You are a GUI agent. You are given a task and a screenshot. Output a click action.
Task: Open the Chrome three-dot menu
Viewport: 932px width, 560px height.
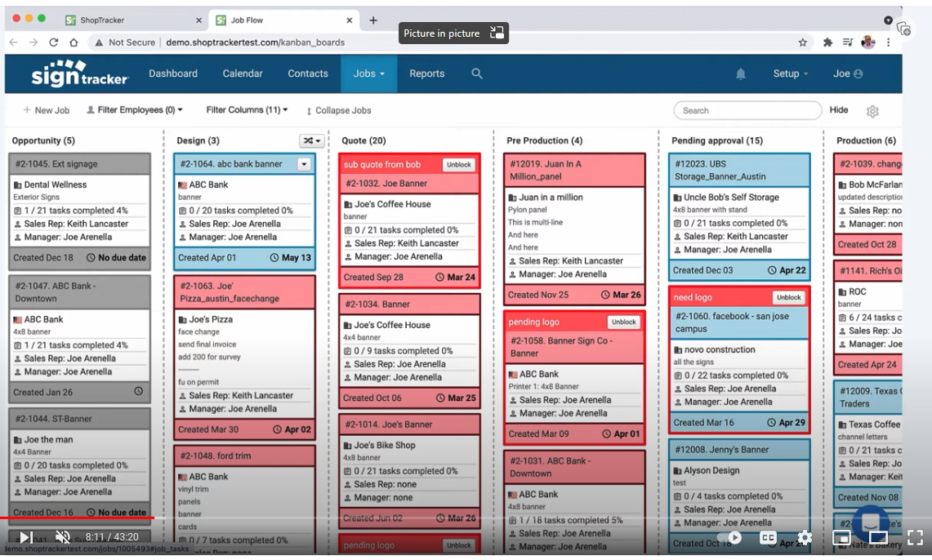tap(888, 42)
